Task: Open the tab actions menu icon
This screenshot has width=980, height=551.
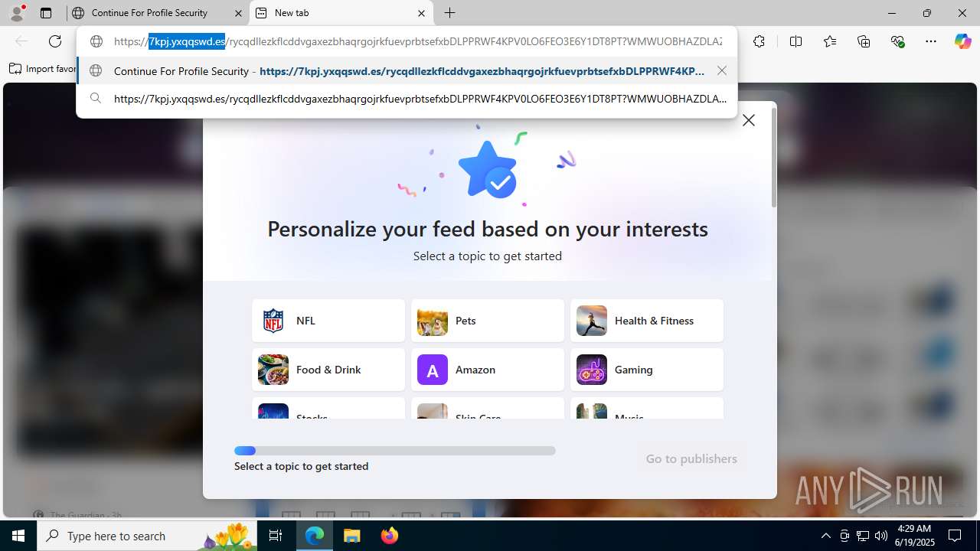Action: [x=46, y=13]
